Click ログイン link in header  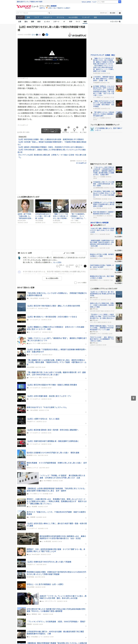point(42,8)
